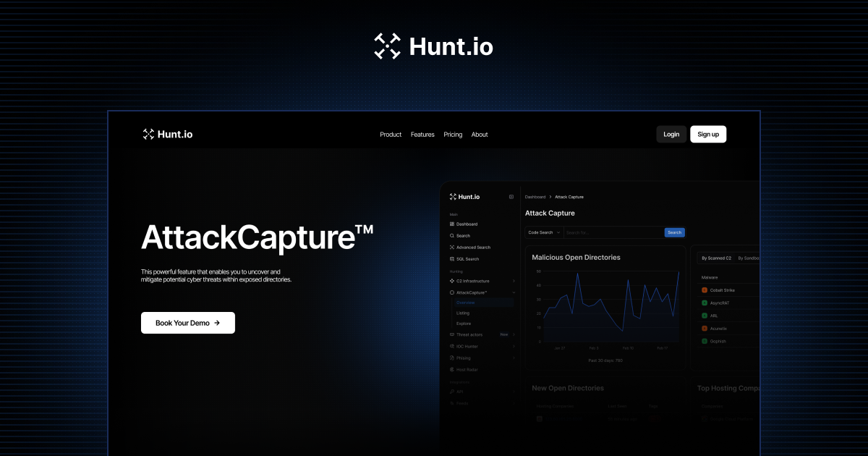This screenshot has height=456, width=868.
Task: Collapse the dashboard sidebar with the panel icon
Action: point(511,196)
